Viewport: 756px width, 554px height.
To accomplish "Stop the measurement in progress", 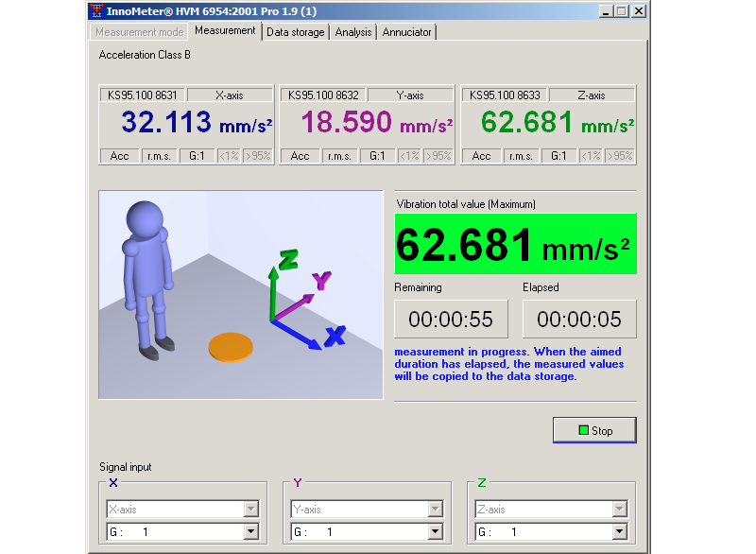I will point(594,431).
